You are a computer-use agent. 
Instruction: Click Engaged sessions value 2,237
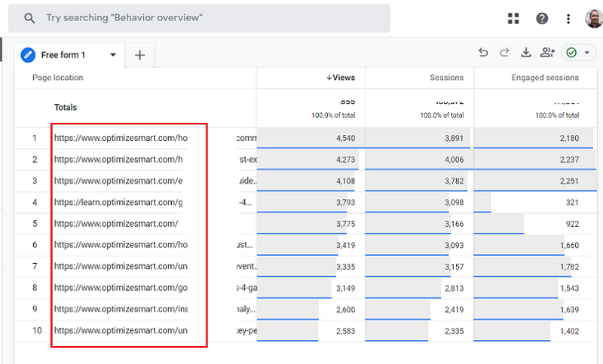[x=570, y=160]
